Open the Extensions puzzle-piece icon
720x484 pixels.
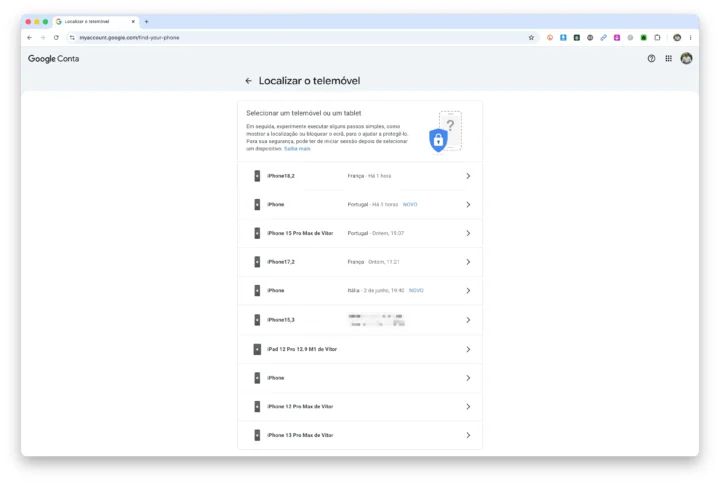point(657,38)
